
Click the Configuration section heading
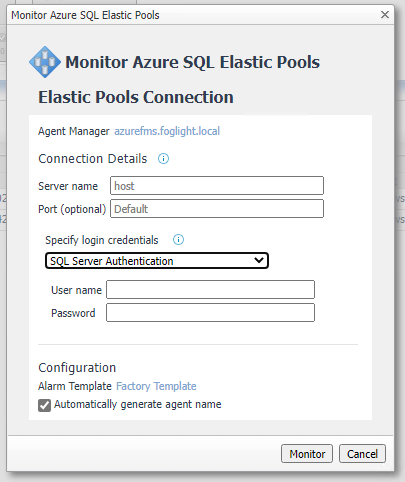[x=77, y=368]
